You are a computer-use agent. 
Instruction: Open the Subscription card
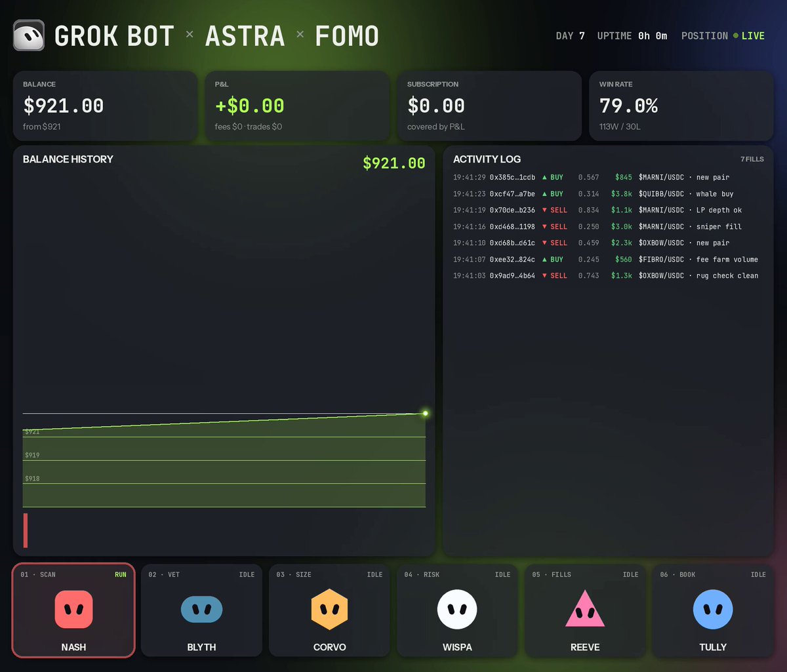tap(489, 106)
